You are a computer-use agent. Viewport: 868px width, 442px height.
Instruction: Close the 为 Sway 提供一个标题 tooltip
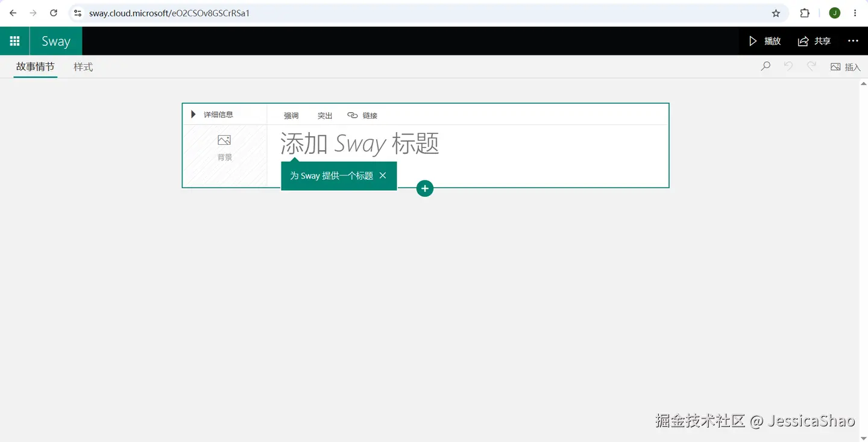click(x=383, y=175)
